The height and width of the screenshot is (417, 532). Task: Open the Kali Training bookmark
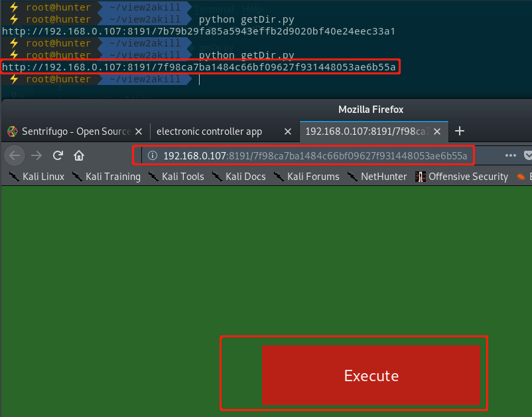pyautogui.click(x=106, y=177)
